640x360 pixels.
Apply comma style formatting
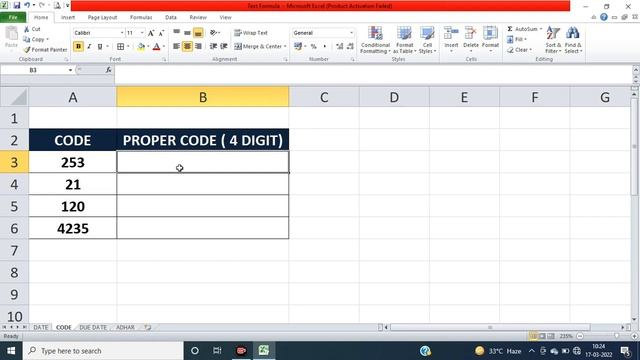[x=324, y=47]
